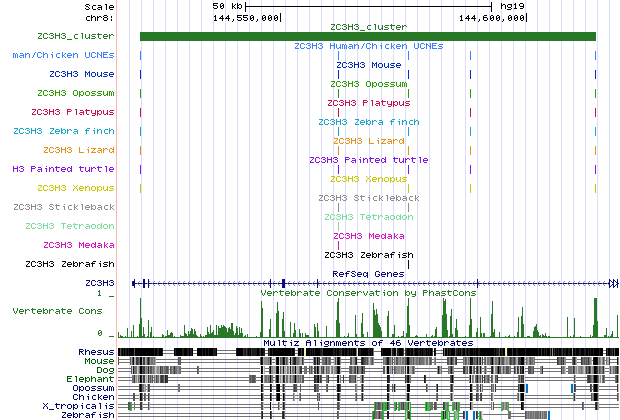
Task: Click the centered 'RefSeq Genes' track title
Action: [x=368, y=273]
